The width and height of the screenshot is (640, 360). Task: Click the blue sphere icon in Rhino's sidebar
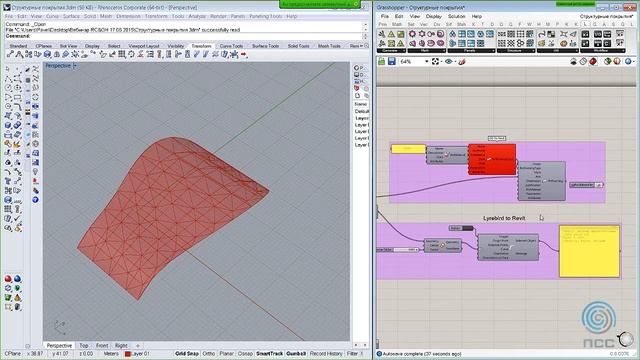tap(18, 279)
